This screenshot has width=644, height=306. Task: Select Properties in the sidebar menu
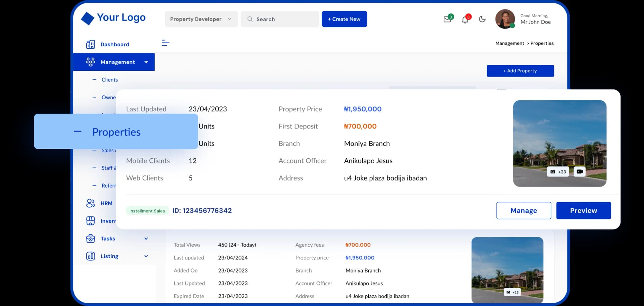point(116,132)
